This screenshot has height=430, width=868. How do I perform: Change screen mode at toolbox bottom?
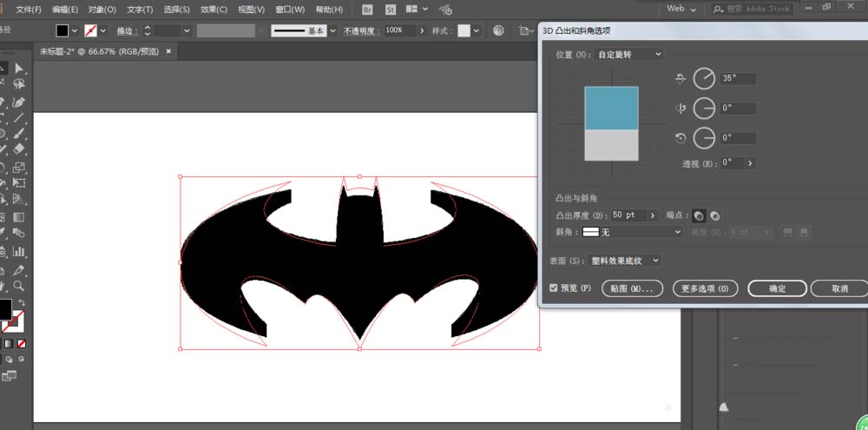pos(9,376)
